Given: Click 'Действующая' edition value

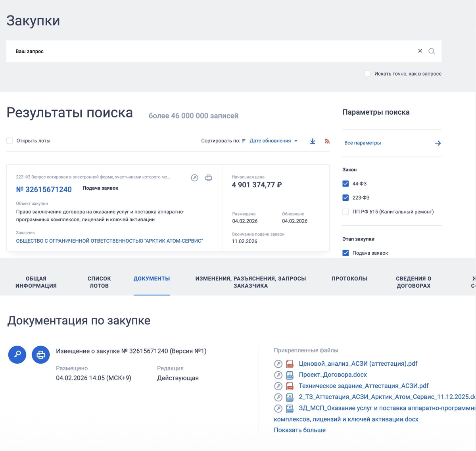Looking at the screenshot, I should click(178, 378).
